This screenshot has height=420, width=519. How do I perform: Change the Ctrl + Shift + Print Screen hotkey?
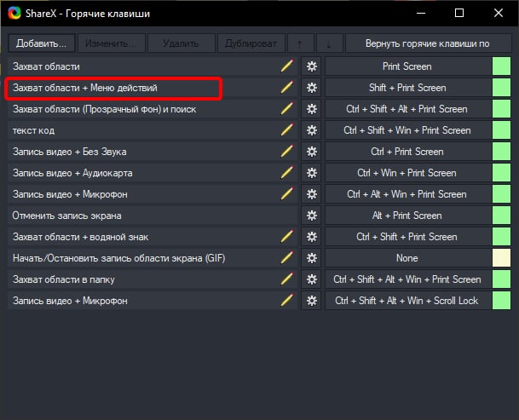pyautogui.click(x=407, y=237)
